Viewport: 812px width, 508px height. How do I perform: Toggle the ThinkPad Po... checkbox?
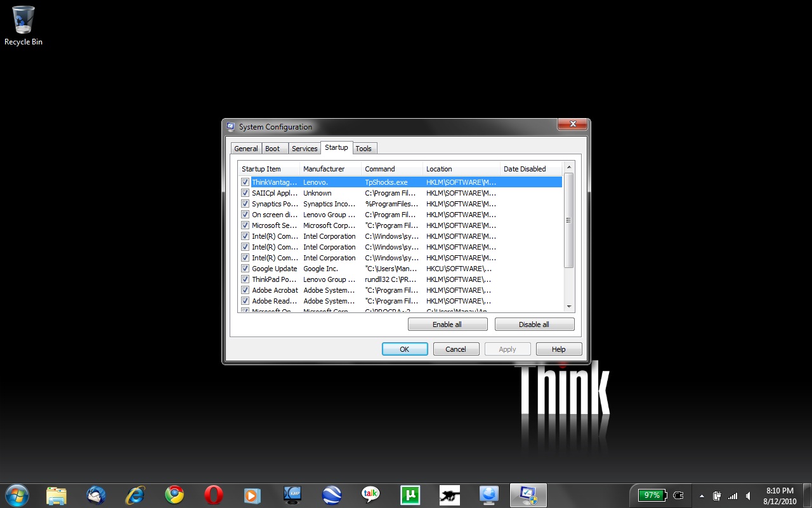[245, 279]
